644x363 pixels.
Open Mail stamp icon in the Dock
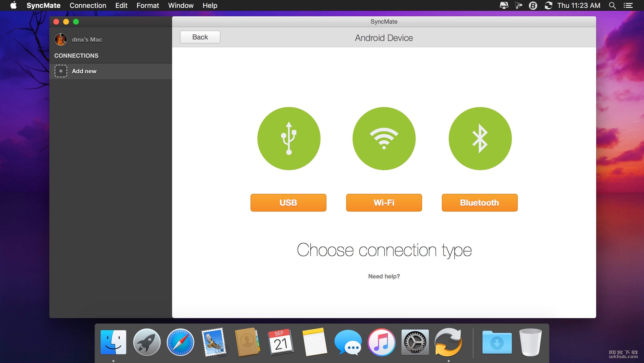point(214,342)
